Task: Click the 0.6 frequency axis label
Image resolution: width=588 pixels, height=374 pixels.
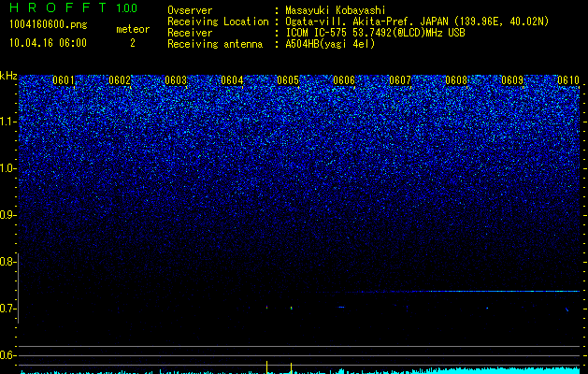Action: [x=7, y=355]
